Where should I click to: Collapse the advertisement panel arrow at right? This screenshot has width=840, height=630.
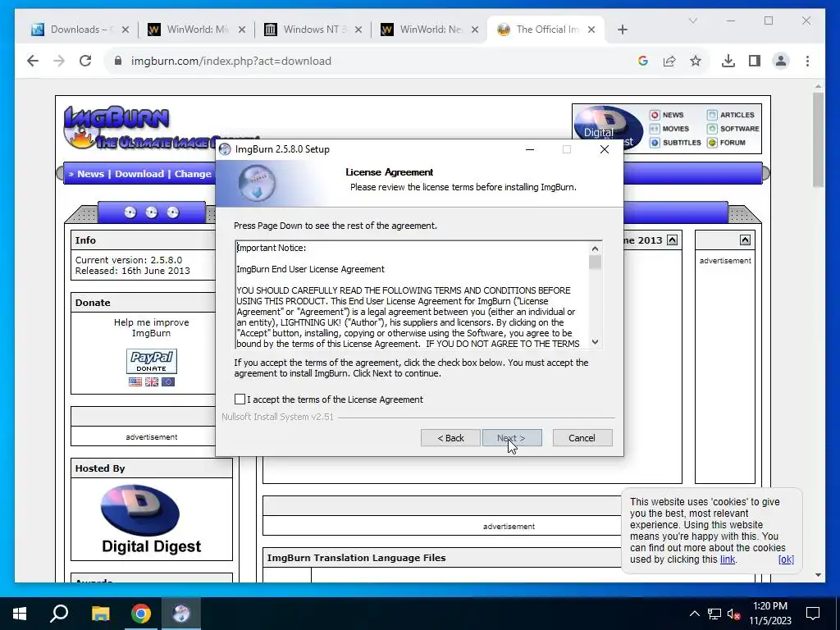coord(745,240)
